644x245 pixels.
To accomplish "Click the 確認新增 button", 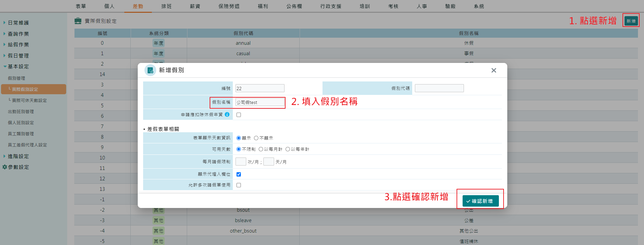I will (480, 201).
